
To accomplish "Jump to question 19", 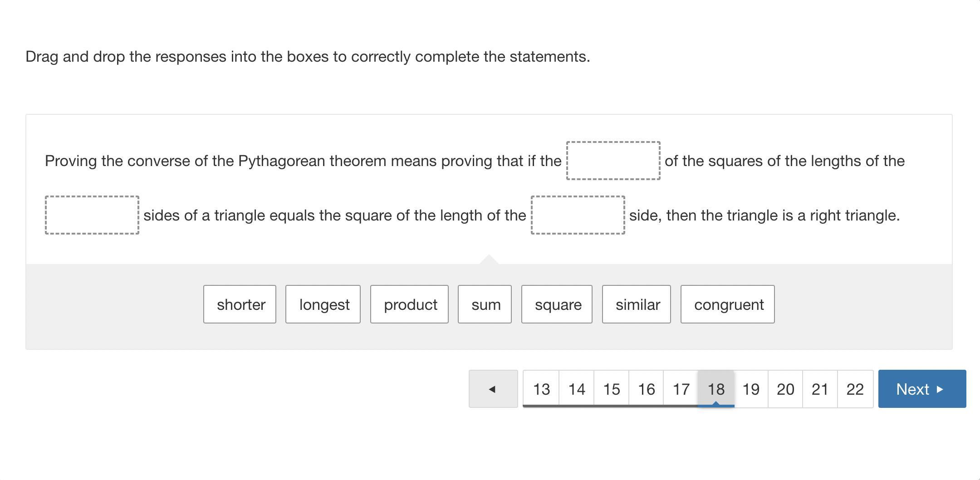I will tap(751, 389).
